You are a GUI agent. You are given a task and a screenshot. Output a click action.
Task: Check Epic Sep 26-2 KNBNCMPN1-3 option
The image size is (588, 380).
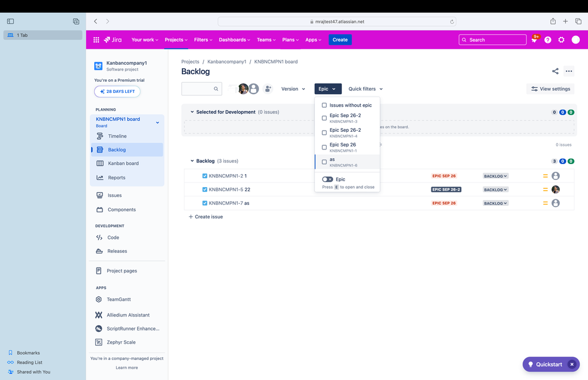pyautogui.click(x=324, y=118)
